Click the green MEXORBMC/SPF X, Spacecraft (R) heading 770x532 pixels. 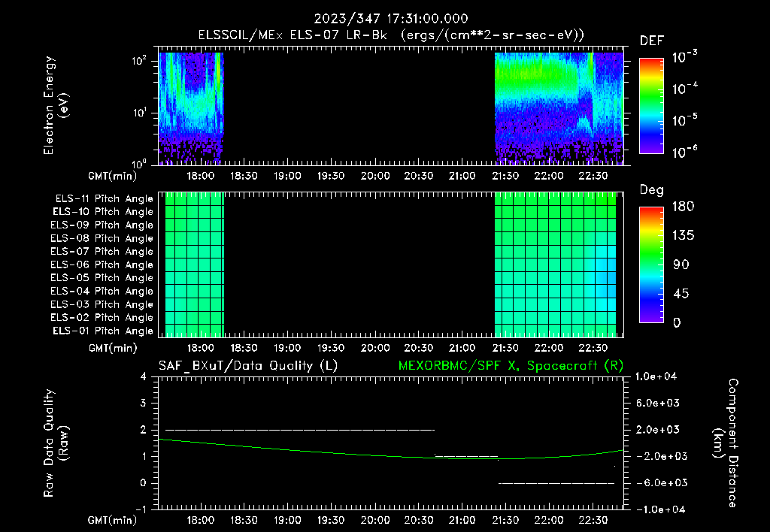tap(511, 366)
